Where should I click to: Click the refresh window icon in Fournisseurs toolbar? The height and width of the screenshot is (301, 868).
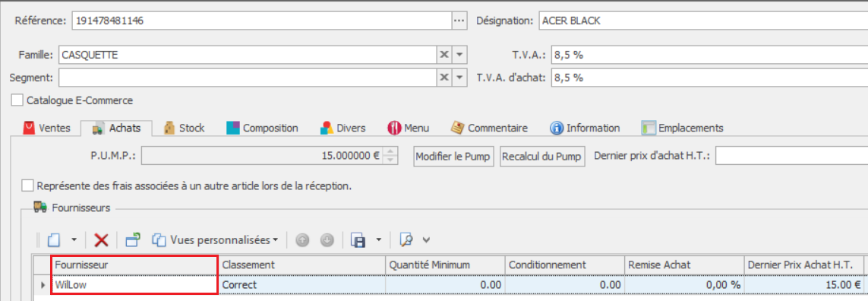pyautogui.click(x=134, y=240)
